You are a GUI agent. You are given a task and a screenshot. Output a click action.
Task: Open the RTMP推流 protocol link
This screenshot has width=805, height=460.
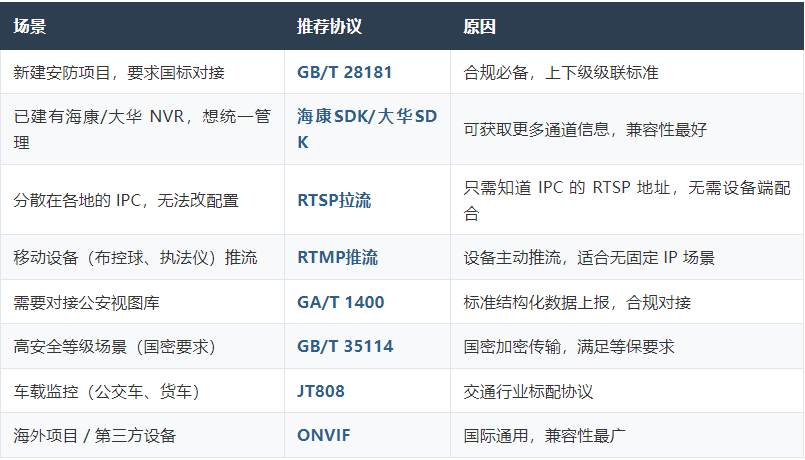pos(337,257)
